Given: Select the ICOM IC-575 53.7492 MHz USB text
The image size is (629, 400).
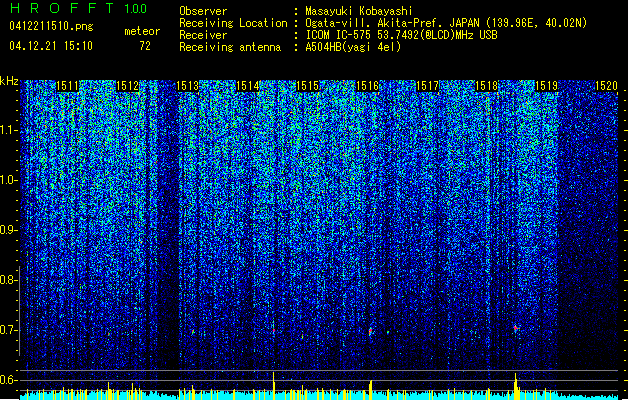Looking at the screenshot, I should 402,35.
